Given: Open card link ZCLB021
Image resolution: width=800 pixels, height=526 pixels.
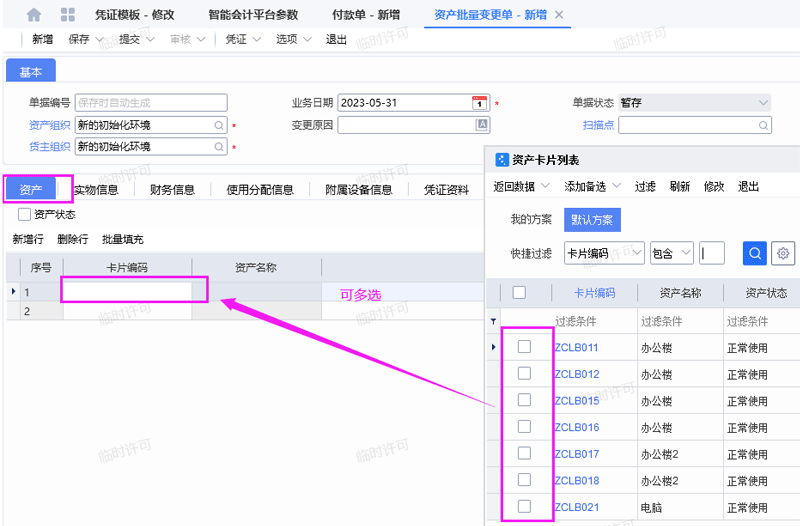Looking at the screenshot, I should [x=577, y=507].
